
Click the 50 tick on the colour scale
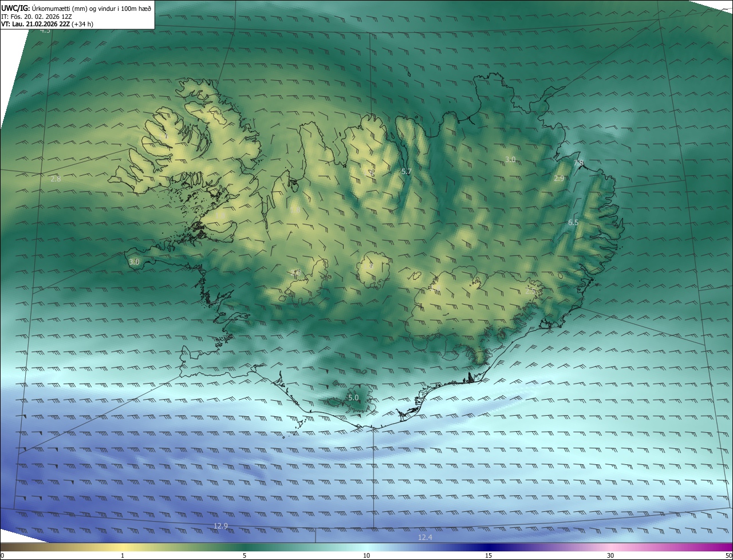pyautogui.click(x=728, y=555)
